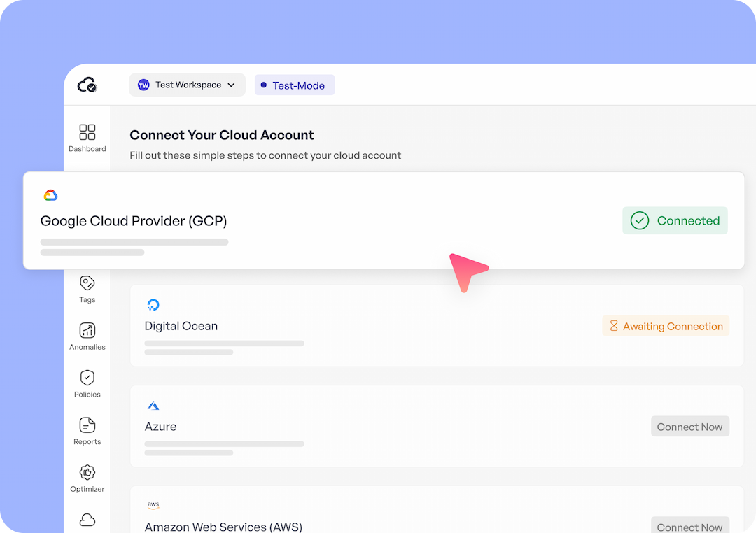The image size is (756, 533).
Task: Click the Test-Mode badge
Action: (x=295, y=85)
